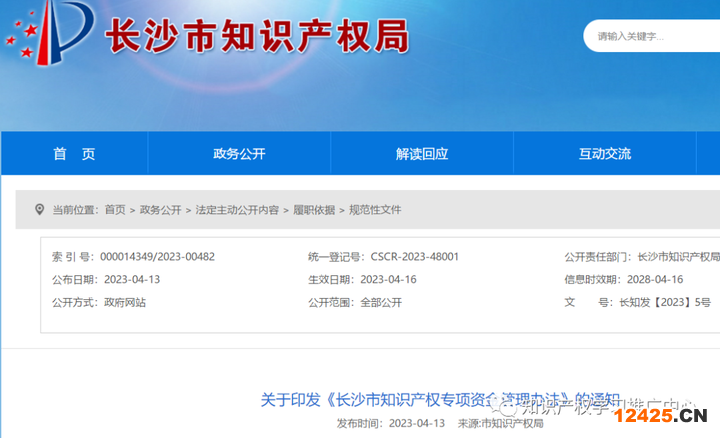Click index number 000014349/2023-00482
Screen dimensions: 720x438
click(x=157, y=257)
